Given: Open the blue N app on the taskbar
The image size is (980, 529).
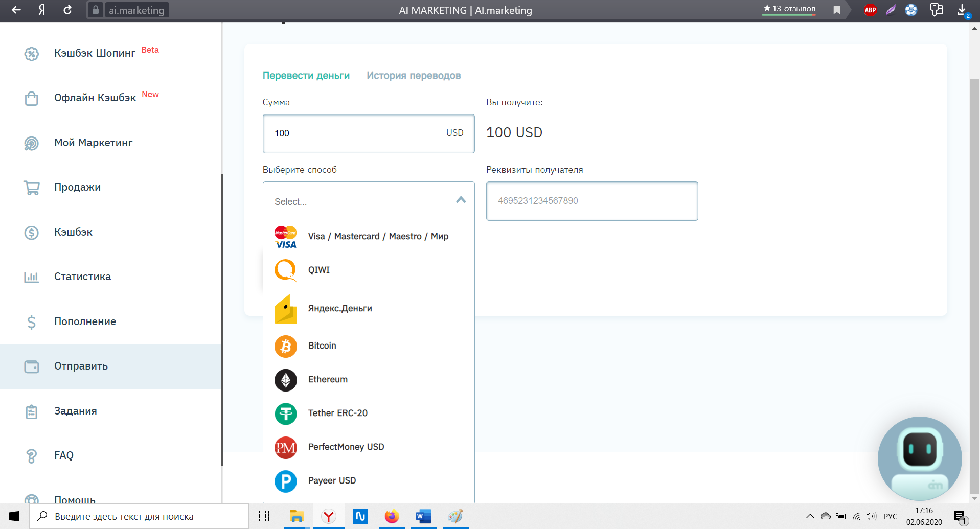Looking at the screenshot, I should click(x=360, y=516).
